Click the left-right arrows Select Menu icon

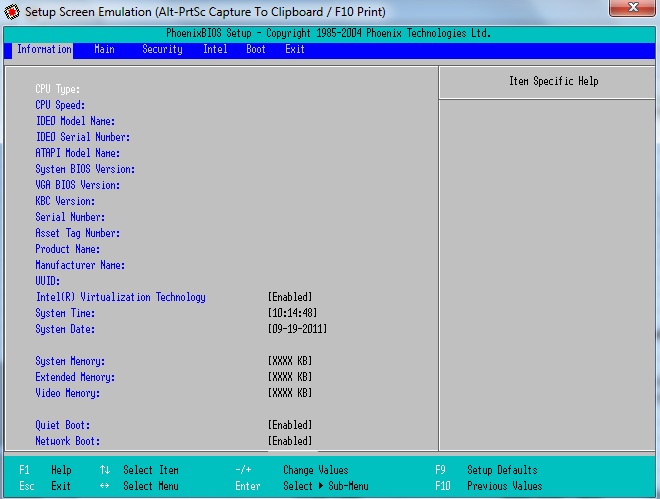[104, 486]
